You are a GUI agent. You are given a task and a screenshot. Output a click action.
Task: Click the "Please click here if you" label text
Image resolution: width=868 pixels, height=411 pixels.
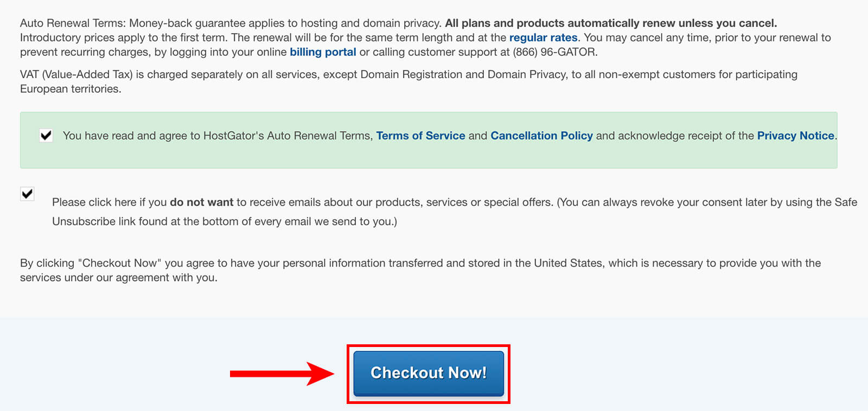click(x=110, y=202)
